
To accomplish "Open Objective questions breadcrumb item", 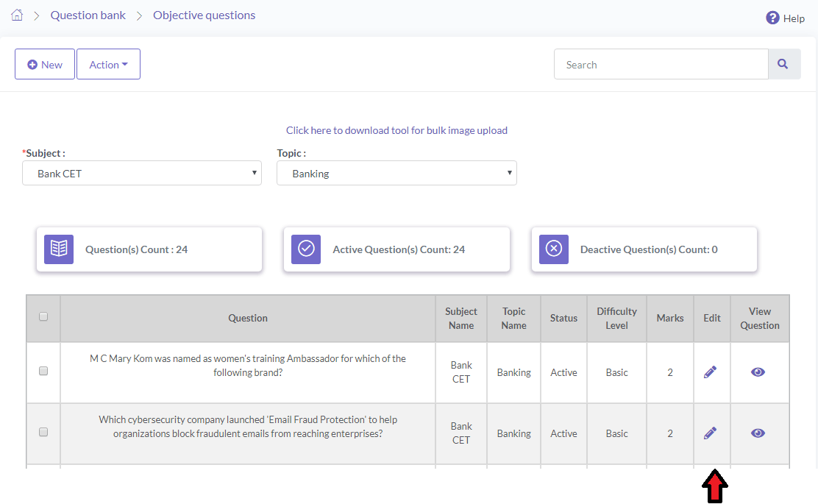I will (204, 15).
